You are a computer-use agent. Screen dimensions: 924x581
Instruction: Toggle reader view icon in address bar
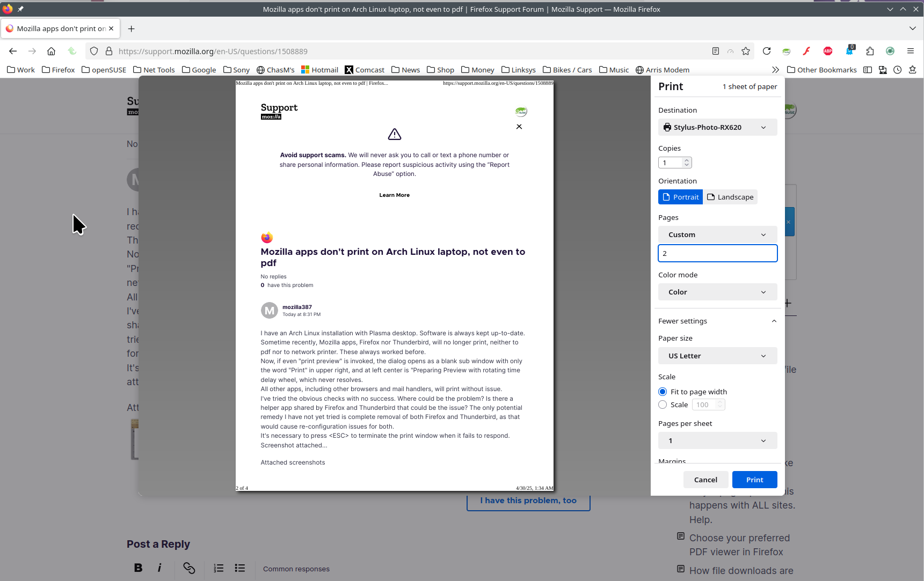[x=716, y=51]
